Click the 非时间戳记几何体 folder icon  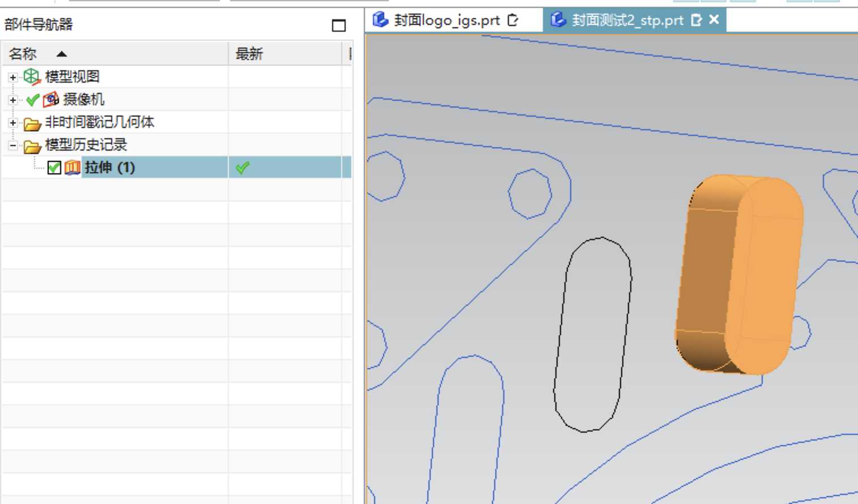click(32, 123)
